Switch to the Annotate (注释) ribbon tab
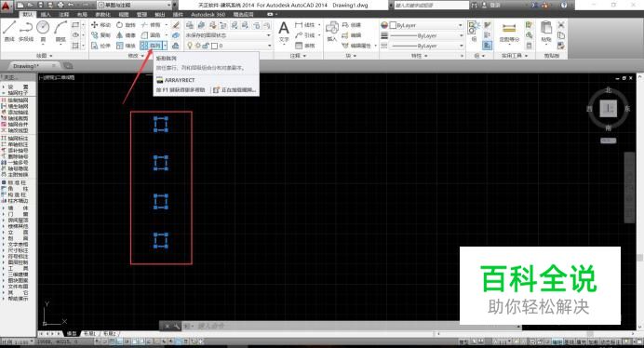644x348 pixels. click(x=63, y=14)
